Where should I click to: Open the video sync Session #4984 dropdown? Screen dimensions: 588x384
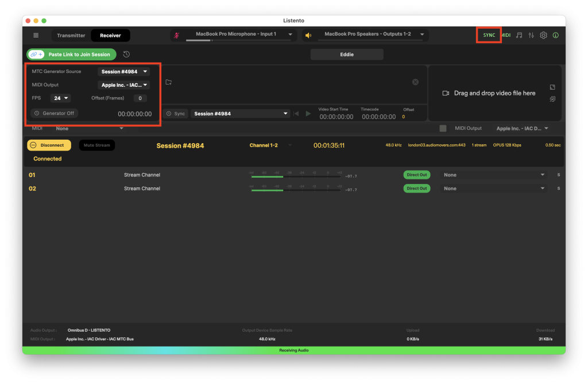coord(241,113)
